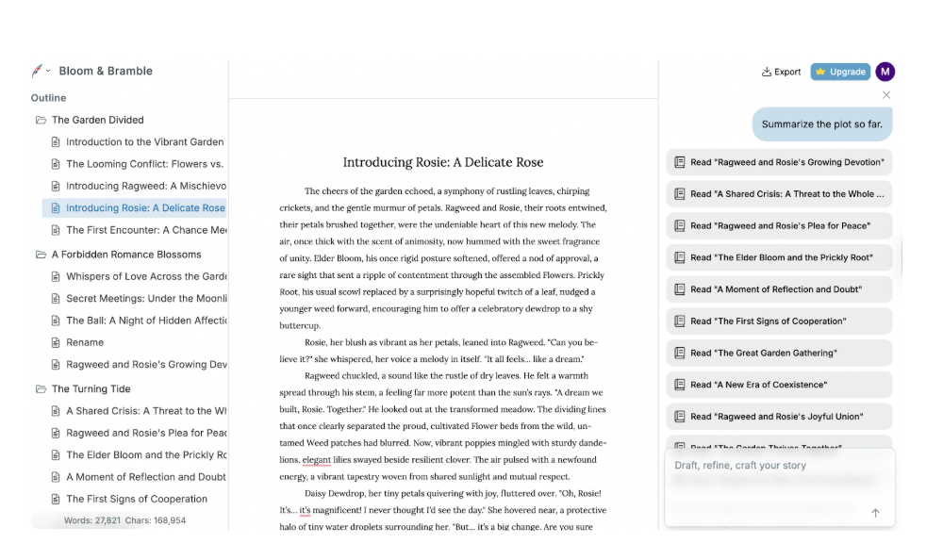Screen dimensions: 943x560
Task: Click book icon on Joyful Union card
Action: (680, 417)
